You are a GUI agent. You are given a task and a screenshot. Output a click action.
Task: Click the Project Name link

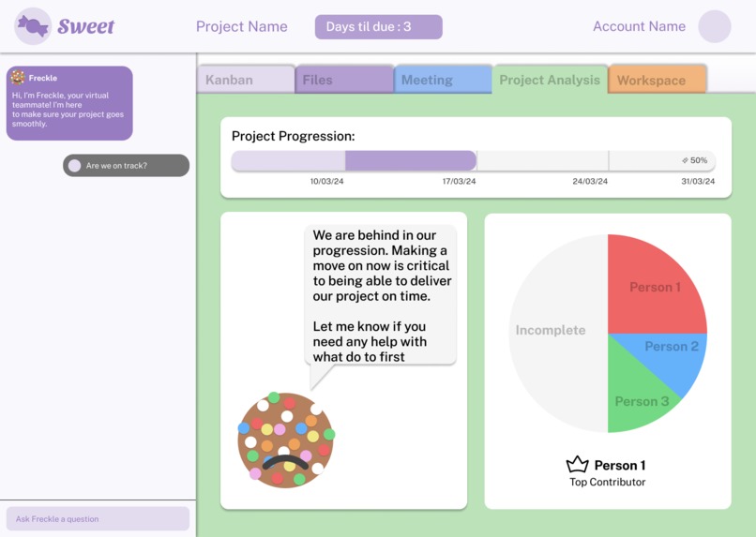tap(242, 26)
